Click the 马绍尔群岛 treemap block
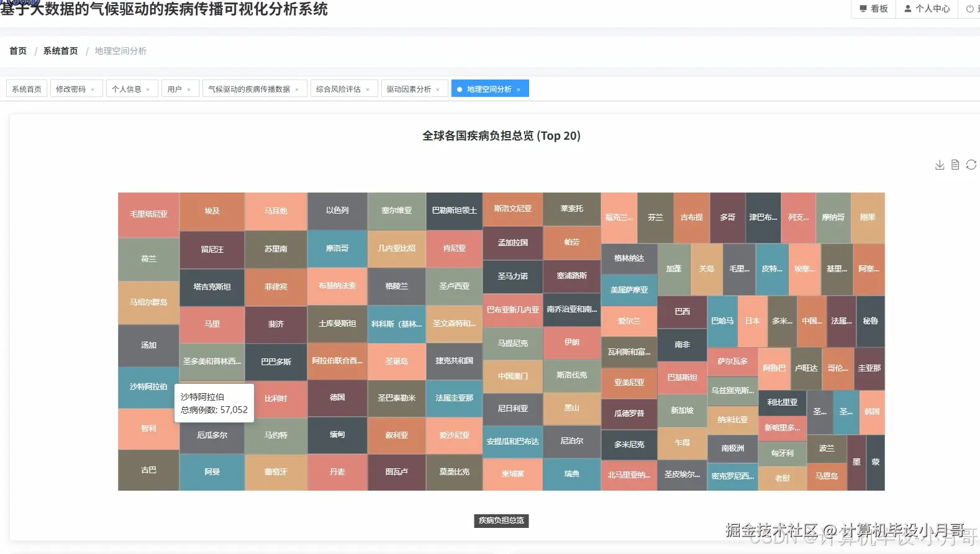 [x=148, y=302]
